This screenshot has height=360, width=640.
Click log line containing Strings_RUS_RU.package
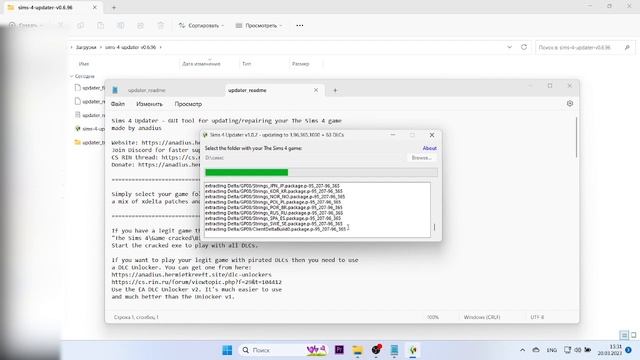click(x=274, y=213)
